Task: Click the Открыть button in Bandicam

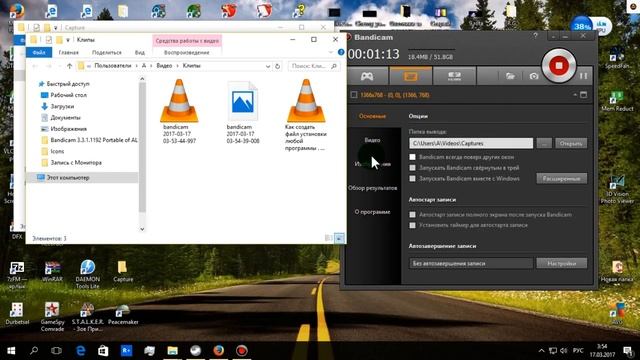Action: (571, 143)
